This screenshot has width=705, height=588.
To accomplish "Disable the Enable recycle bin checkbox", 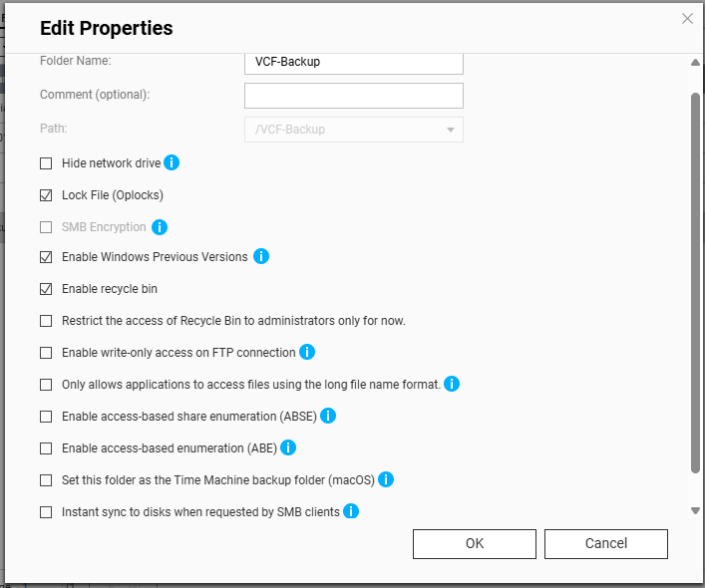I will [46, 289].
